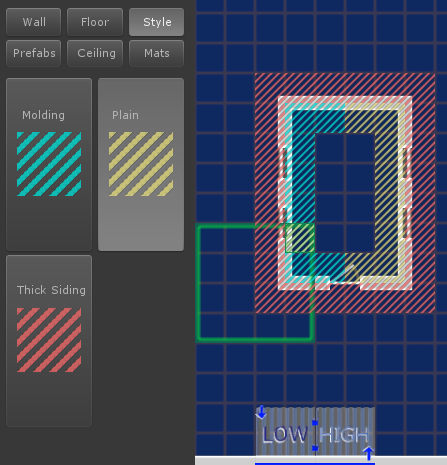Go to the Ceiling tab
The image size is (447, 465).
[95, 53]
